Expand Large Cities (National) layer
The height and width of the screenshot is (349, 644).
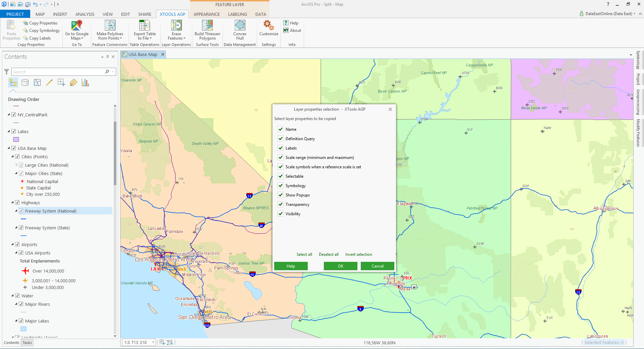click(x=16, y=165)
